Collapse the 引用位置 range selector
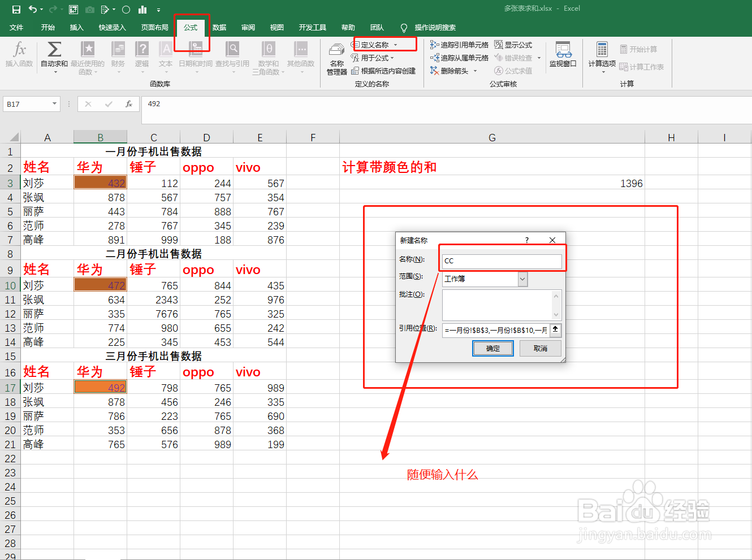This screenshot has width=752, height=560. point(555,329)
